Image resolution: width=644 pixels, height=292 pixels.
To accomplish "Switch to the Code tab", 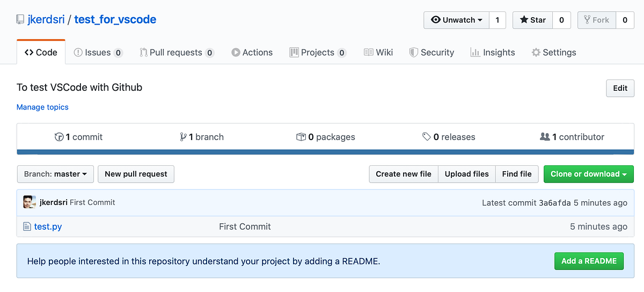I will point(41,52).
